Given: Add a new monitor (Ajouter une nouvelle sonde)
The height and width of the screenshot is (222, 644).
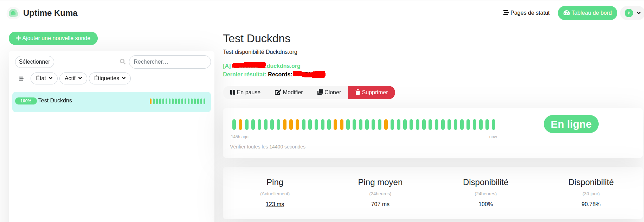Looking at the screenshot, I should click(53, 38).
